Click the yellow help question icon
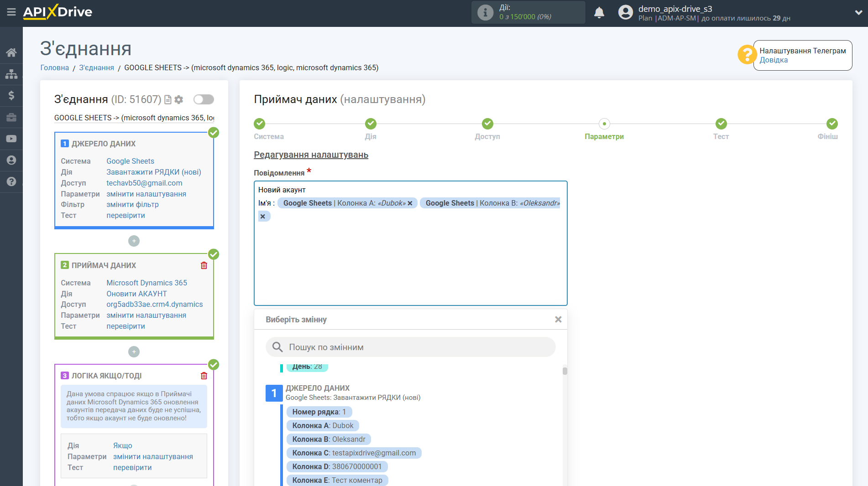868x486 pixels. tap(747, 55)
